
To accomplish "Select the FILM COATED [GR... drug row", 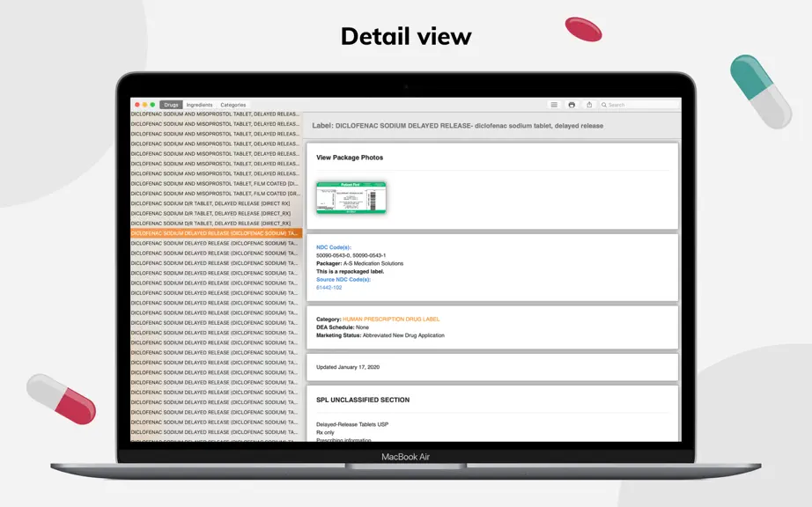I will [x=216, y=194].
